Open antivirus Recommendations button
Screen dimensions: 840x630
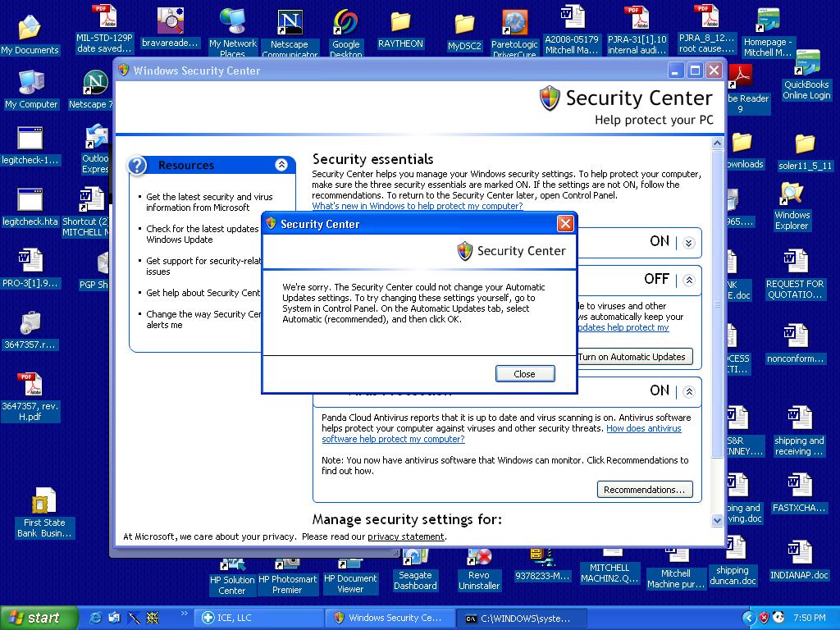tap(645, 489)
